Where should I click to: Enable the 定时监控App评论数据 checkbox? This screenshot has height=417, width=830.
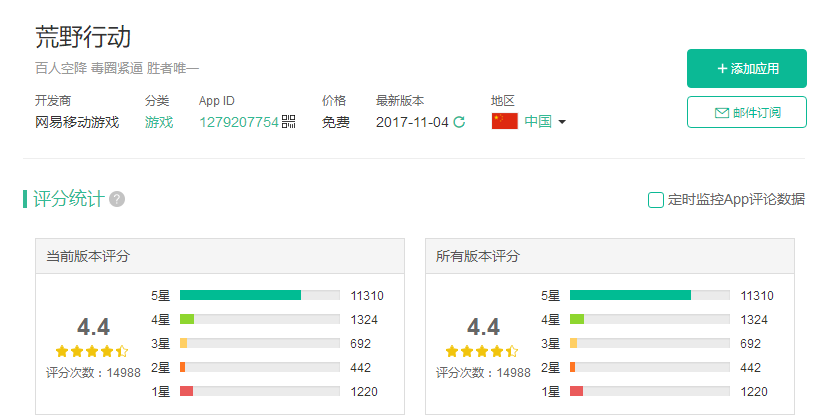(656, 200)
